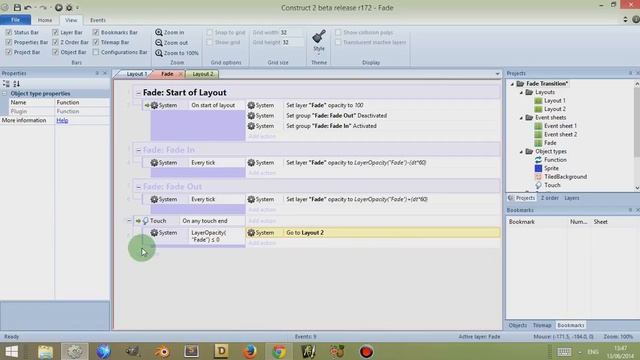
Task: Open Windows Start button
Action: (x=12, y=351)
